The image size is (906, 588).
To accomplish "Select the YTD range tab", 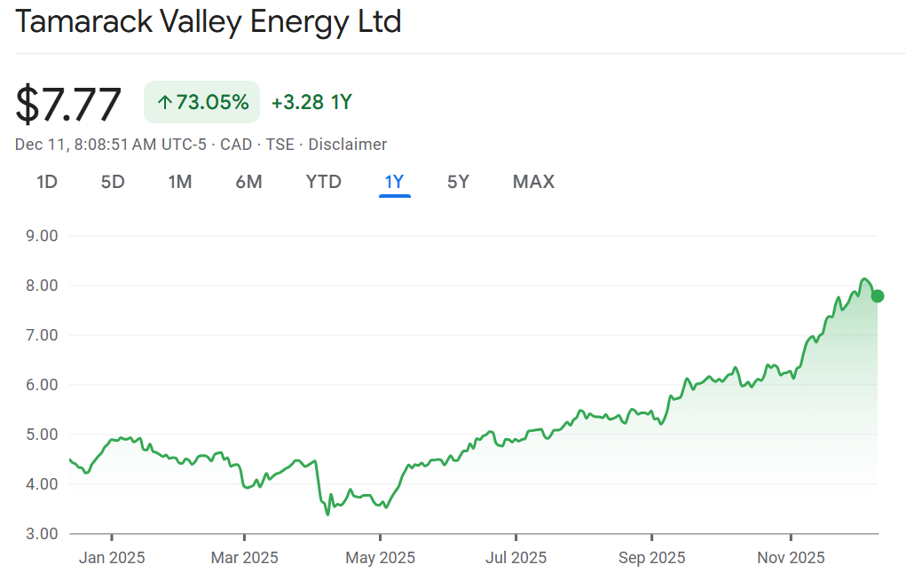I will [324, 182].
